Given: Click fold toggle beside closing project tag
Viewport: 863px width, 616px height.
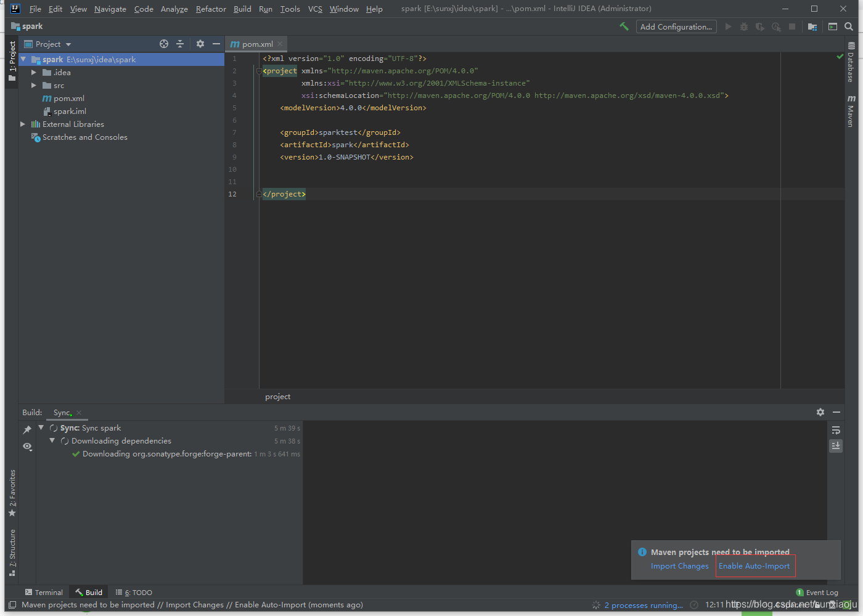Looking at the screenshot, I should click(259, 194).
